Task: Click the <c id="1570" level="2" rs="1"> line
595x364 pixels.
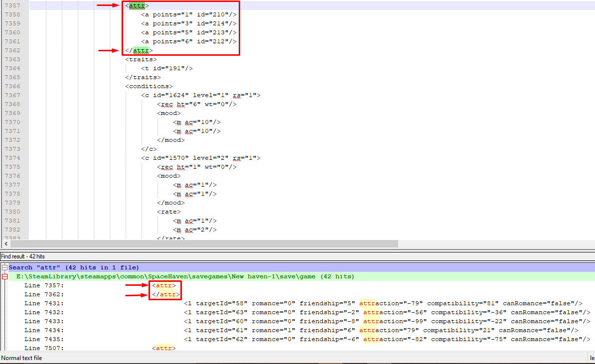Action: (201, 158)
